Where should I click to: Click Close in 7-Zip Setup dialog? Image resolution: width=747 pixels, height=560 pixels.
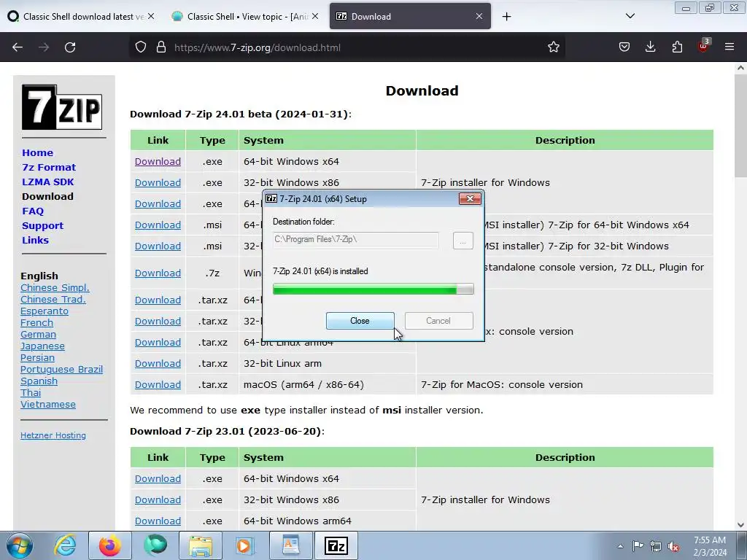click(x=360, y=321)
